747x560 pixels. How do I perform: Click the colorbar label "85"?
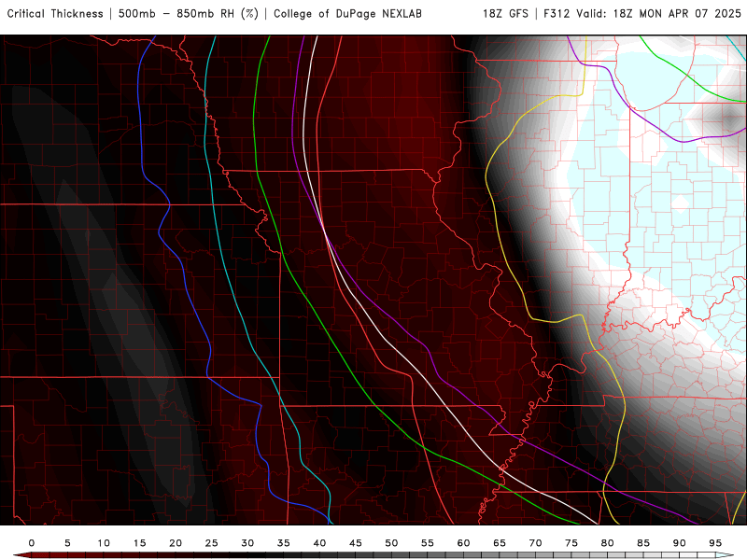click(643, 543)
